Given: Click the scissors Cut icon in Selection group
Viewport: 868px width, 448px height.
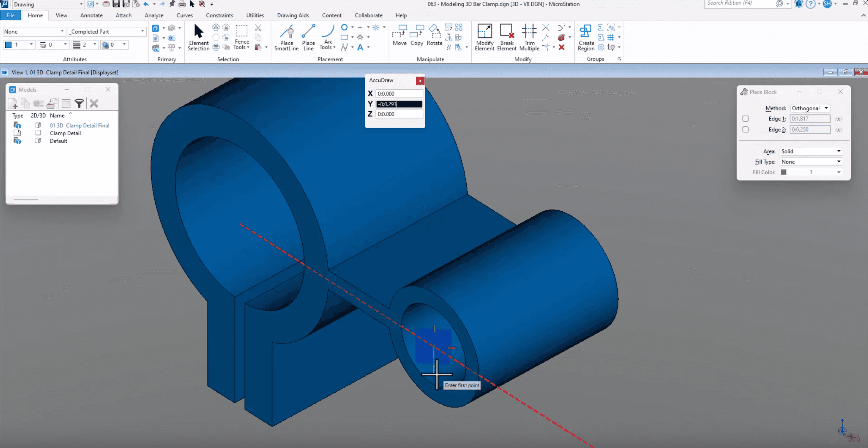Looking at the screenshot, I should click(258, 27).
